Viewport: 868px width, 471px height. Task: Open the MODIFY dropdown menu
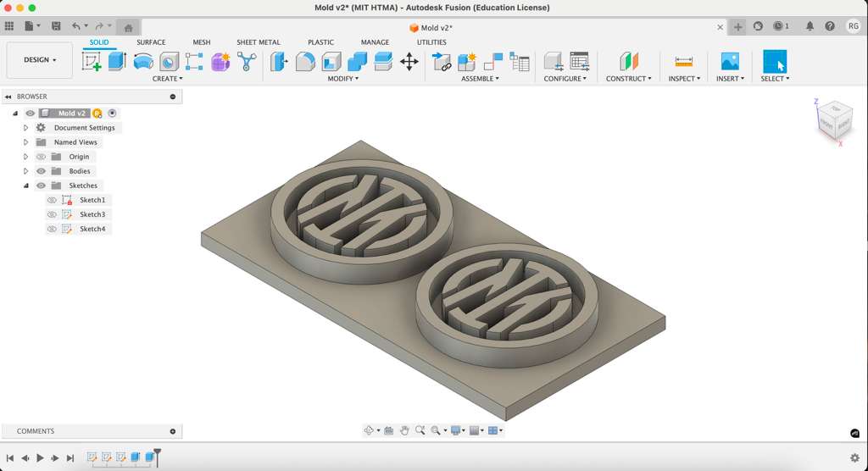(342, 79)
